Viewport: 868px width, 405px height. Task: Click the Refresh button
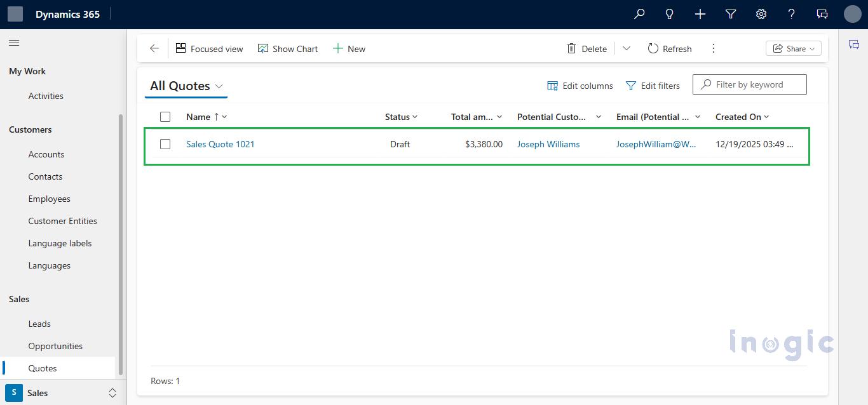coord(670,49)
